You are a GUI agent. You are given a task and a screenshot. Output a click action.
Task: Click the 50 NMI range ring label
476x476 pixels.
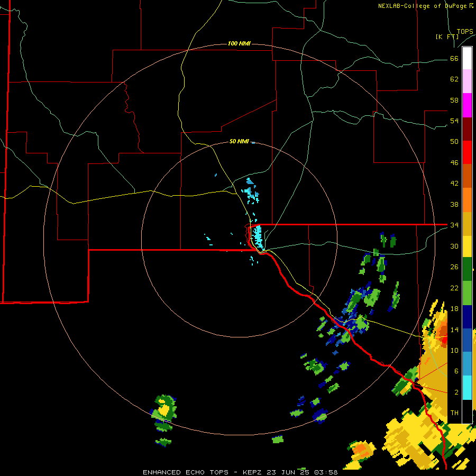[x=239, y=141]
